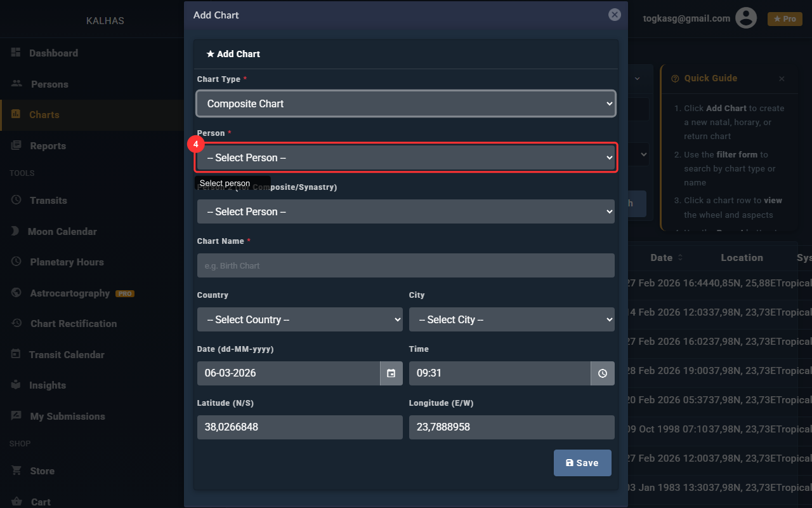This screenshot has width=812, height=508.
Task: Open Planetary Hours in sidebar
Action: [67, 262]
